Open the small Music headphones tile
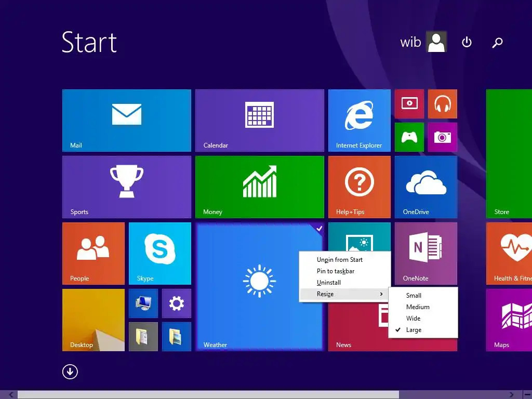 click(443, 104)
